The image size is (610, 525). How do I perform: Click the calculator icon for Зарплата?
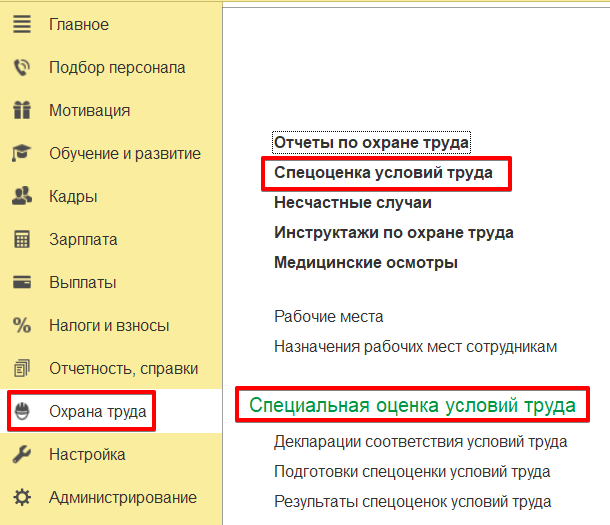click(22, 239)
